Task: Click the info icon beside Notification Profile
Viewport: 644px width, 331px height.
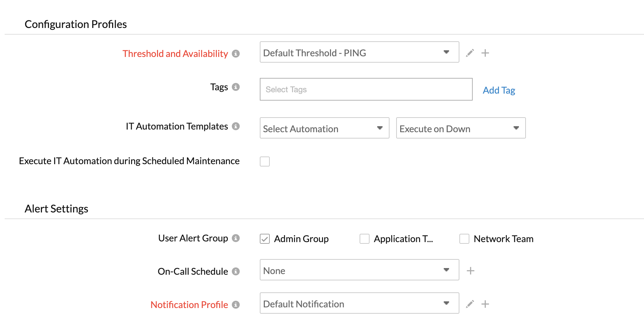Action: click(236, 305)
